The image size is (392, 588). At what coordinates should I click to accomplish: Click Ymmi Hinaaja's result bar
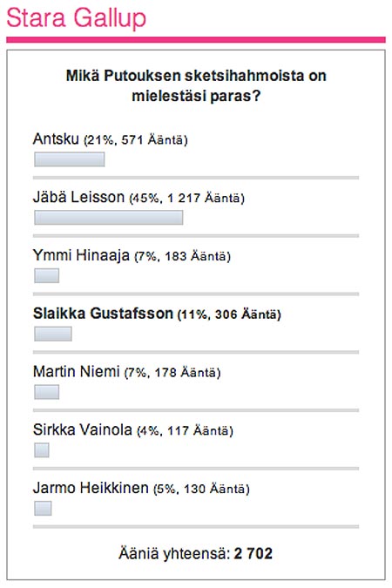click(46, 275)
